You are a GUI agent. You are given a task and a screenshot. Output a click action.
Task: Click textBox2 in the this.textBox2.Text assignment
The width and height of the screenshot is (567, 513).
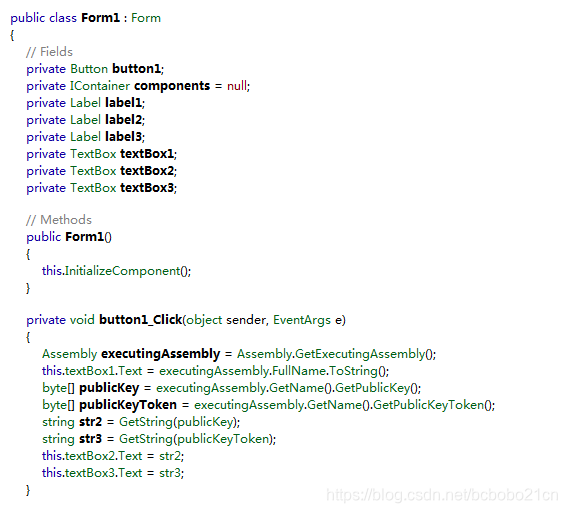point(90,456)
